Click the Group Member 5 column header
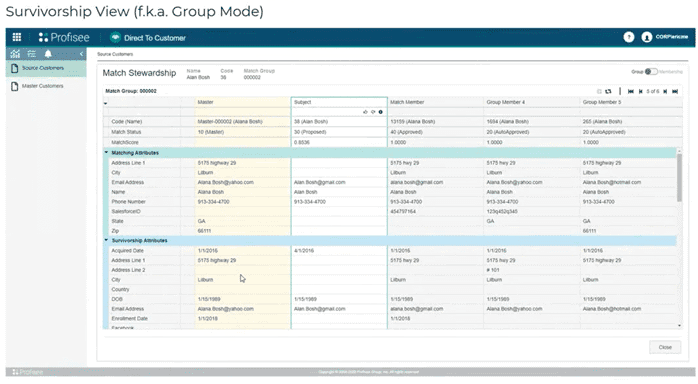The image size is (698, 384). 631,102
